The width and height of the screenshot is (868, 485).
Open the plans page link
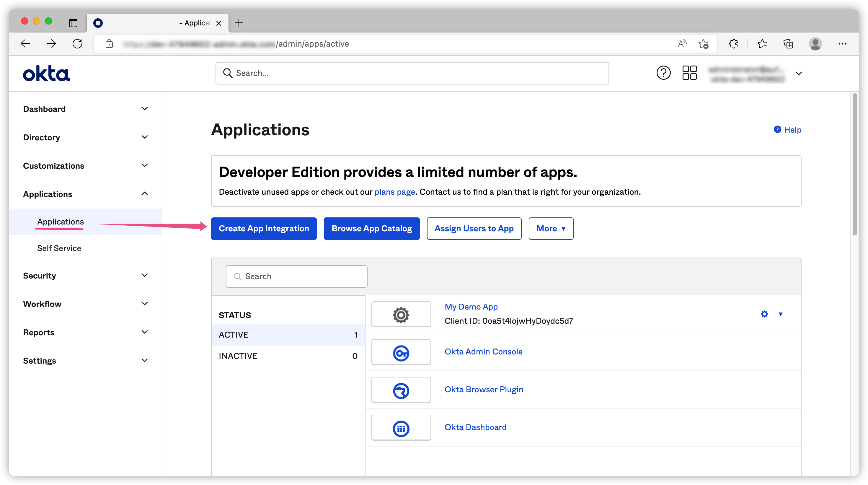(394, 192)
